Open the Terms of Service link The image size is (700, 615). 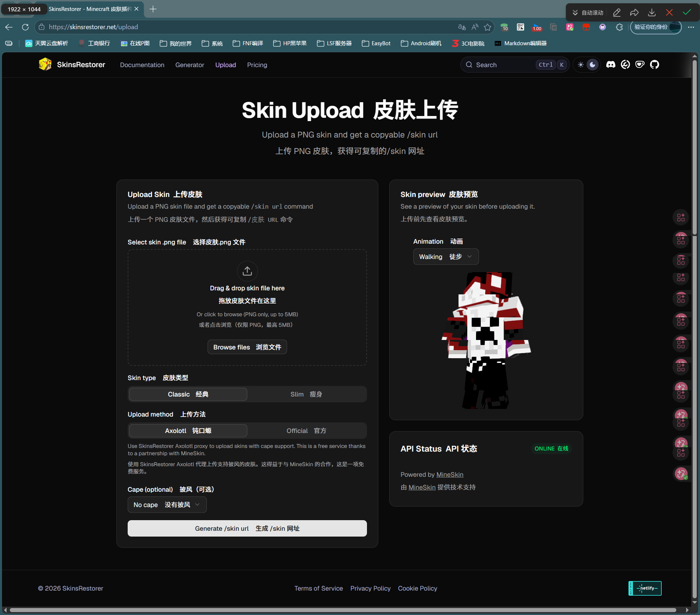click(318, 588)
